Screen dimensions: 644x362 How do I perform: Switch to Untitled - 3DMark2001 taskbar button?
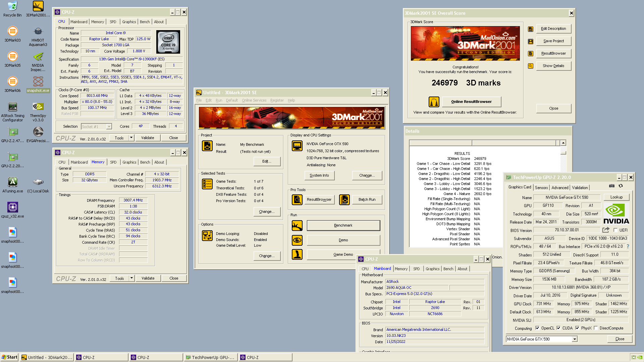tap(47, 357)
